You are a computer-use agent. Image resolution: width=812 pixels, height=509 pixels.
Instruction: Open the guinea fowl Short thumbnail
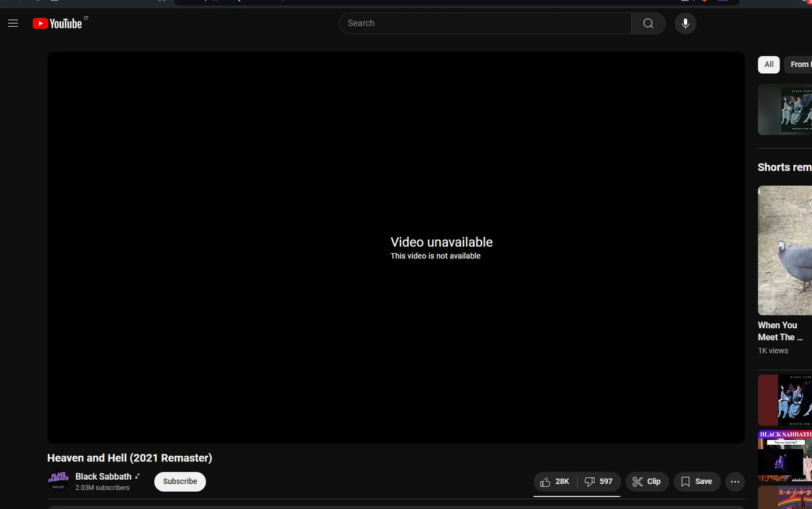785,250
